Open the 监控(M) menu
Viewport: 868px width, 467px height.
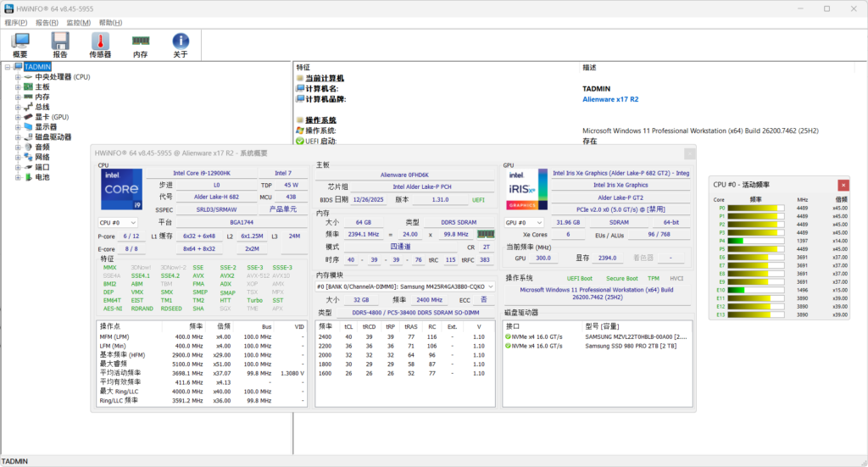click(78, 23)
